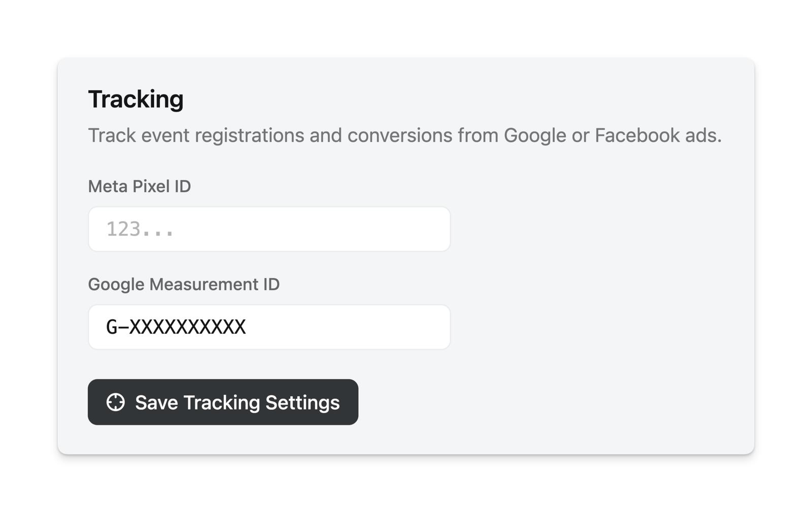Click the "123..." placeholder text
Screen dimensions: 812x512
(140, 229)
